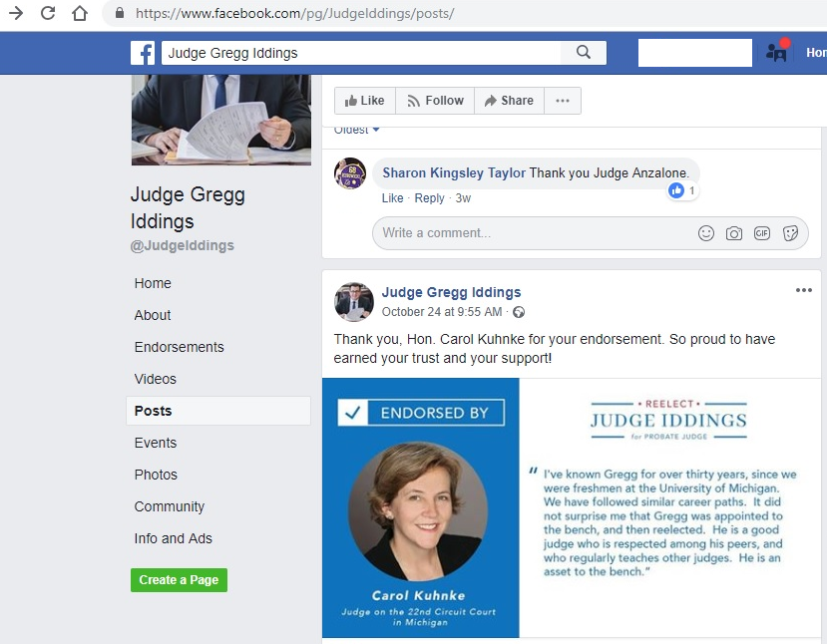Click the browser forward arrow
This screenshot has height=644, width=827.
pos(16,13)
